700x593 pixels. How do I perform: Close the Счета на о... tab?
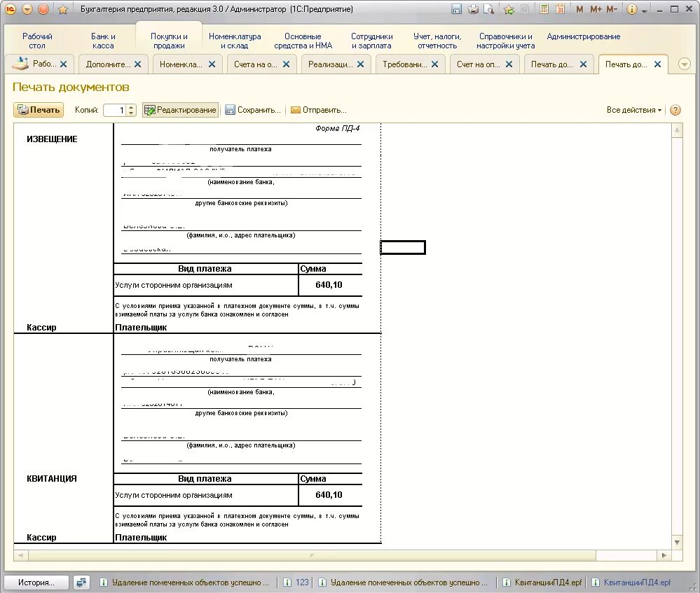coord(286,64)
